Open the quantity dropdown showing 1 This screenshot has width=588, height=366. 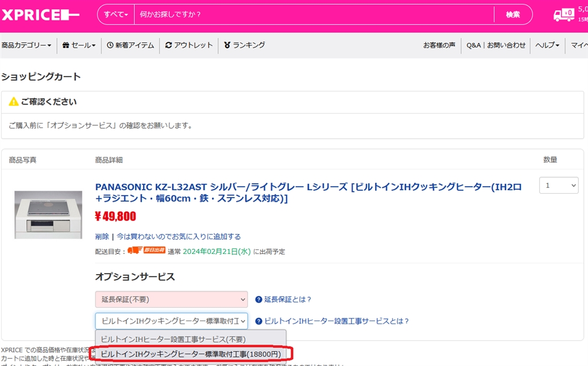point(559,186)
